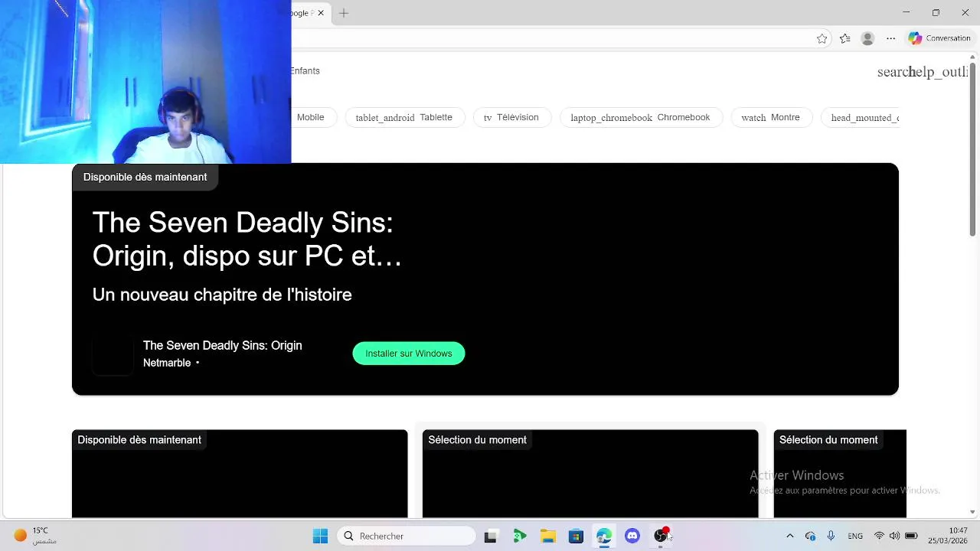The width and height of the screenshot is (980, 551).
Task: Click the OneDrive cloud tray icon
Action: point(810,536)
